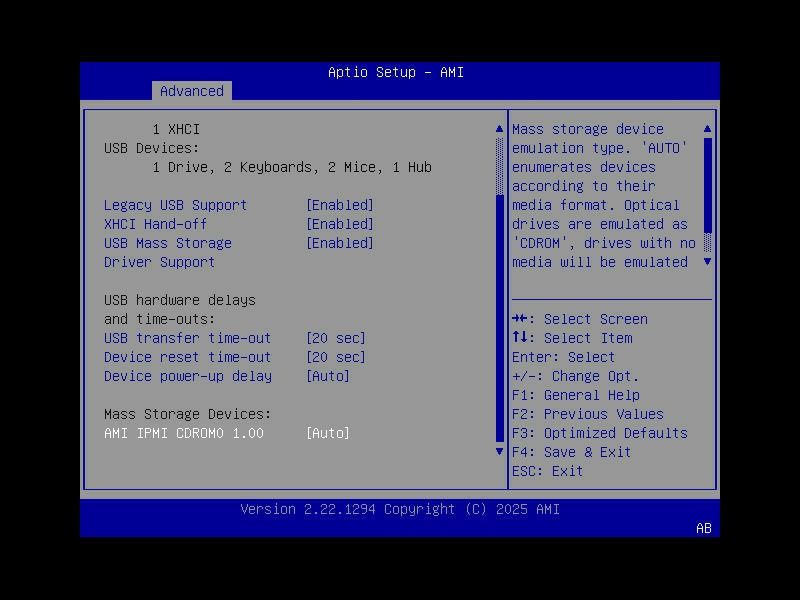Select the AB hotkey indicator

pyautogui.click(x=702, y=529)
